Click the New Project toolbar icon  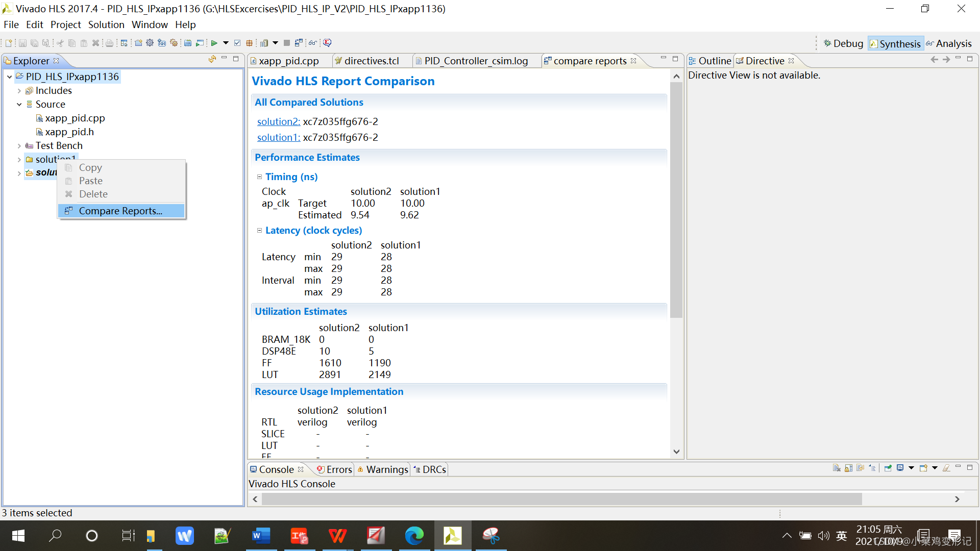[x=138, y=43]
